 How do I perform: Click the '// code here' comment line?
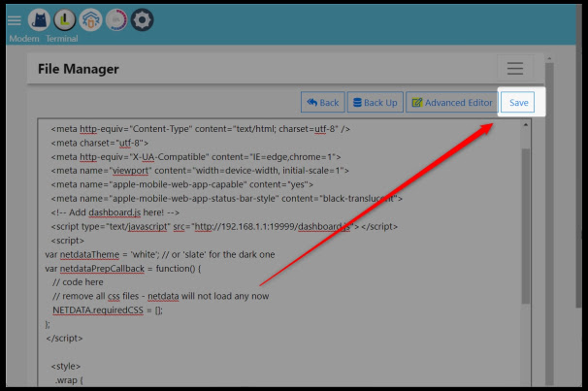78,282
